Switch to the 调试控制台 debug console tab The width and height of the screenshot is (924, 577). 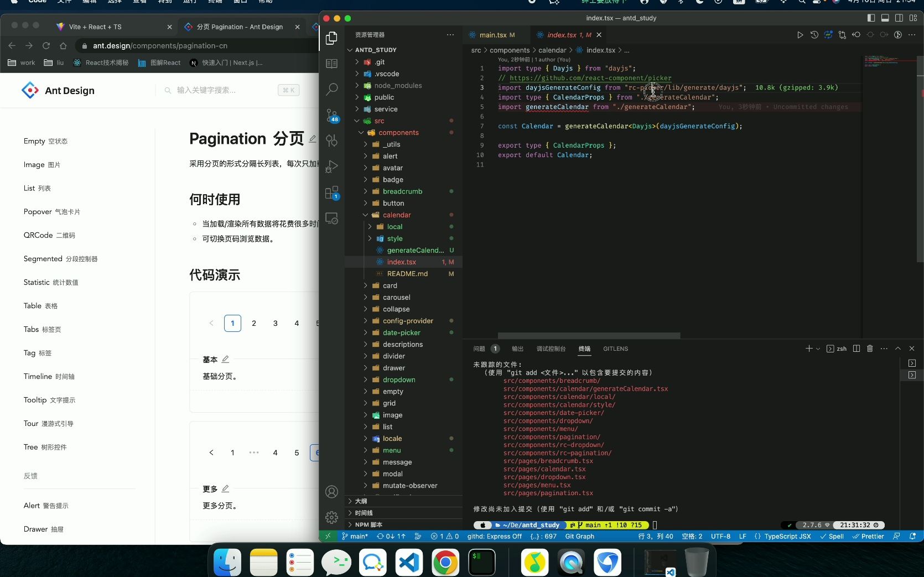click(551, 349)
